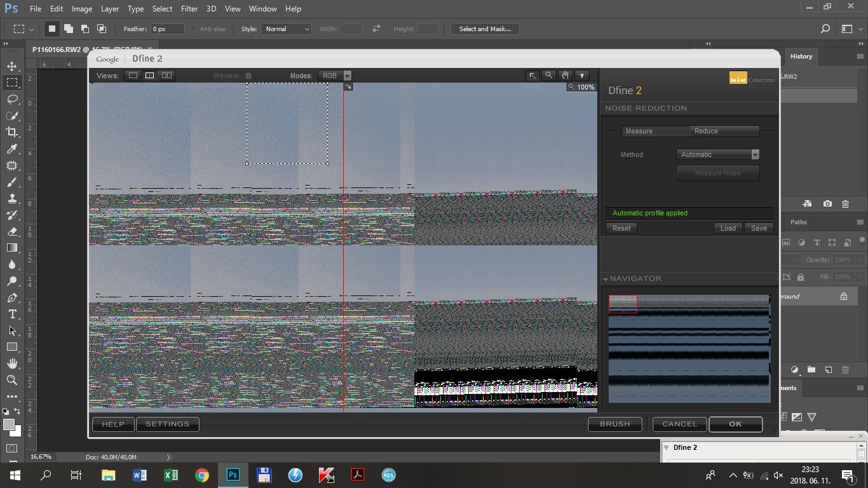Click the Dfine lightbulb background color icon
The width and height of the screenshot is (868, 488).
click(582, 76)
